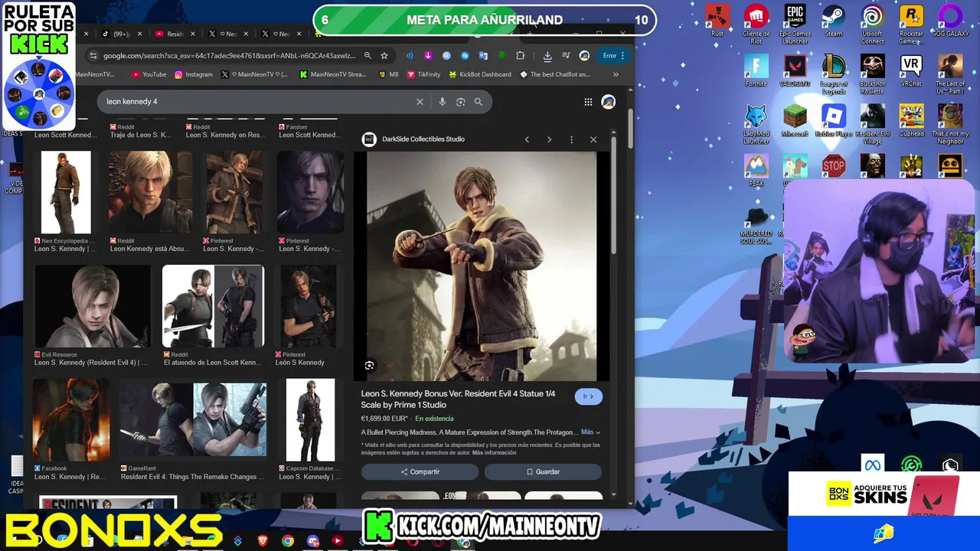The height and width of the screenshot is (551, 980).
Task: Click the magnifier search button
Action: pos(479,102)
